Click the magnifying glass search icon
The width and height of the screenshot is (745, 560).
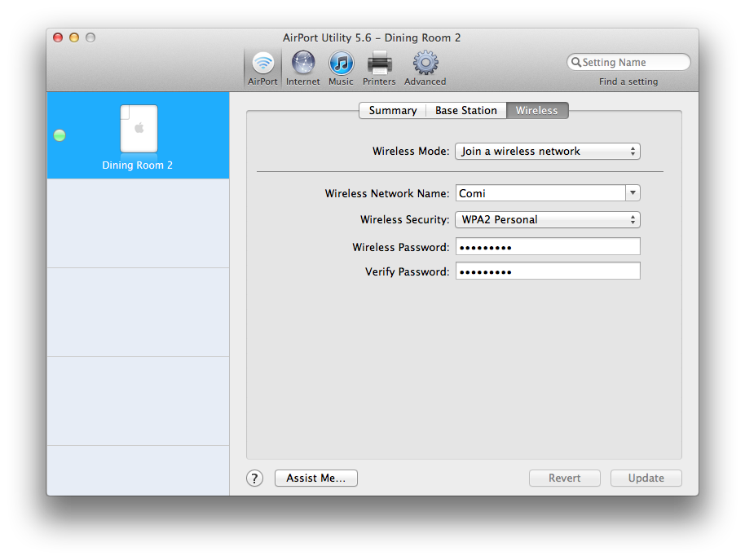click(575, 62)
